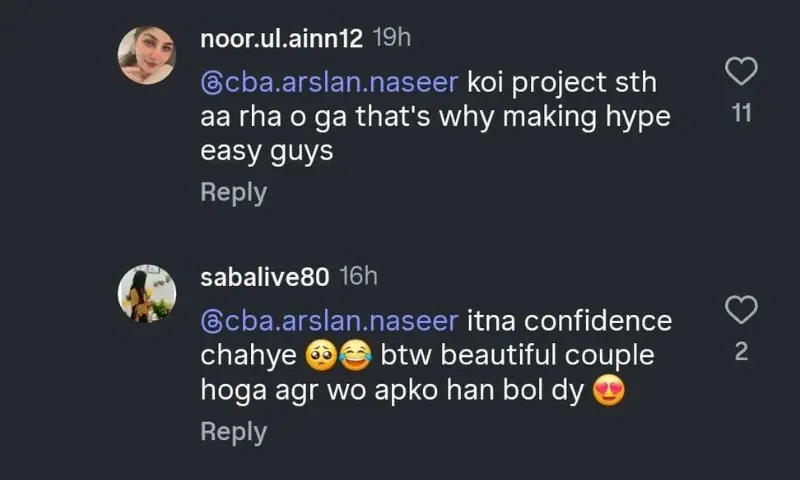800x480 pixels.
Task: Open sabalive80's profile picture
Action: (x=147, y=294)
